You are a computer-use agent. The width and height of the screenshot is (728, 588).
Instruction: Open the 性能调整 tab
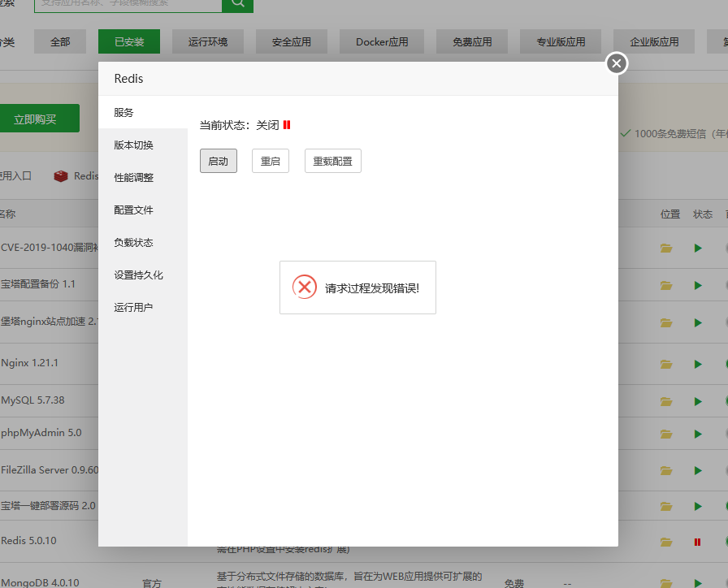[143, 177]
